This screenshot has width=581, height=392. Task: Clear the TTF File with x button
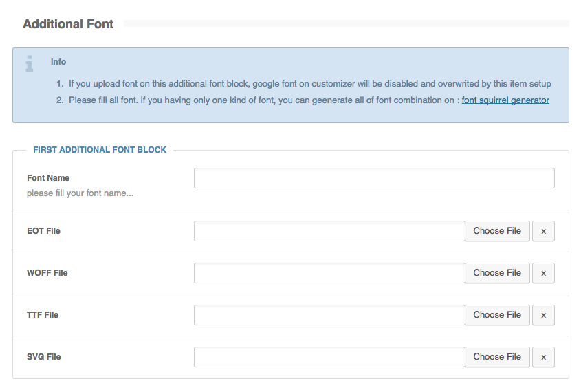coord(543,315)
